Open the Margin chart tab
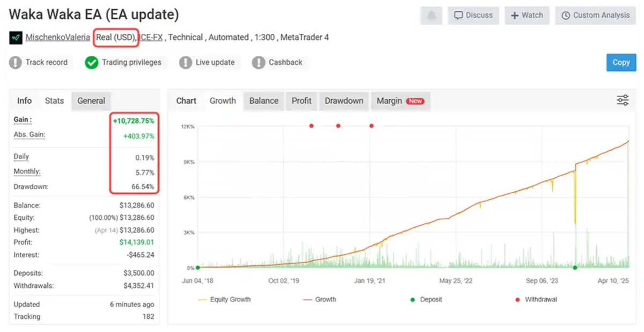This screenshot has height=332, width=644. 400,100
